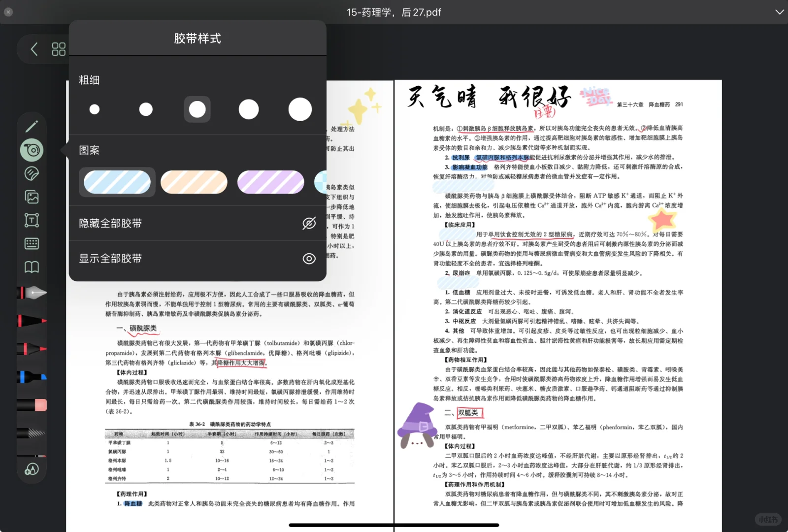This screenshot has height=532, width=788.
Task: Click the 表 36-2 table caption
Action: pos(230,424)
